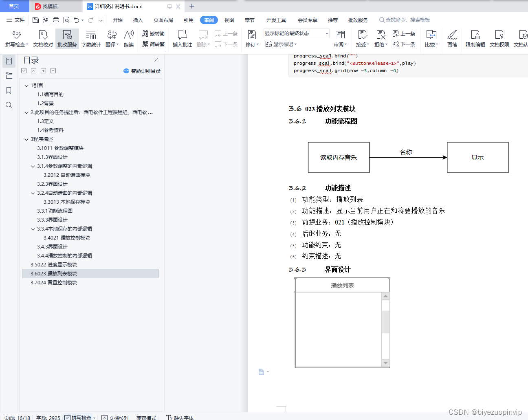Open the 找模板 tab
This screenshot has height=420, width=528.
coord(56,6)
